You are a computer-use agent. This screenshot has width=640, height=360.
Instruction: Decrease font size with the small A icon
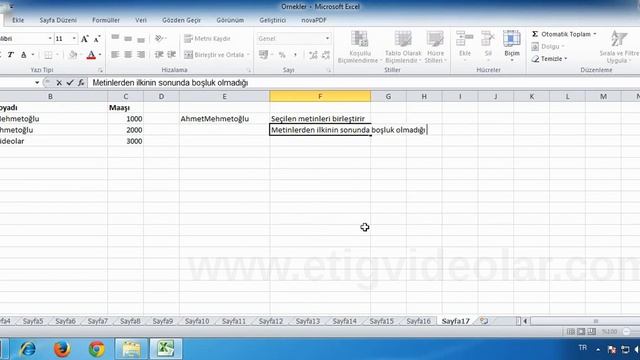click(x=97, y=39)
